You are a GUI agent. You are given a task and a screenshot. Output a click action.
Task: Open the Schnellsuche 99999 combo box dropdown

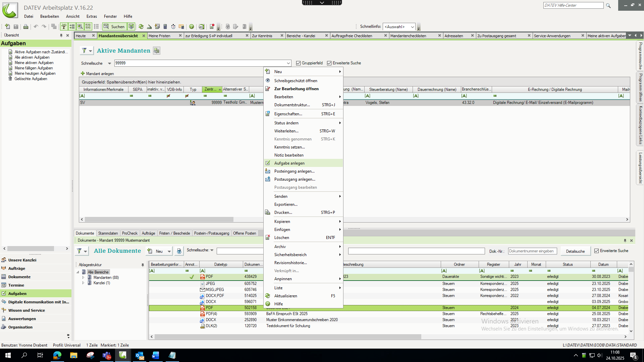click(x=288, y=63)
